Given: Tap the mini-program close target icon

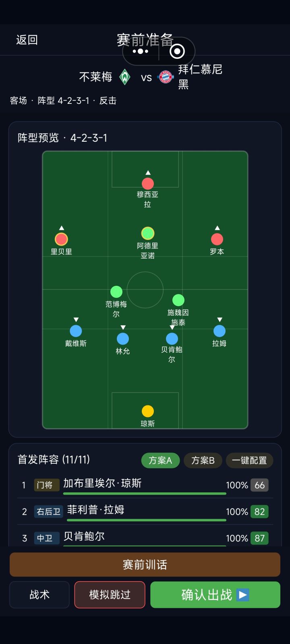Looking at the screenshot, I should (177, 51).
